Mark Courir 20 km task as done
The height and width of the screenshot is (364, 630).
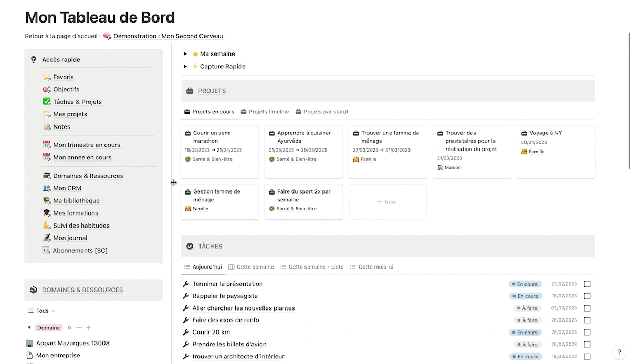point(587,332)
